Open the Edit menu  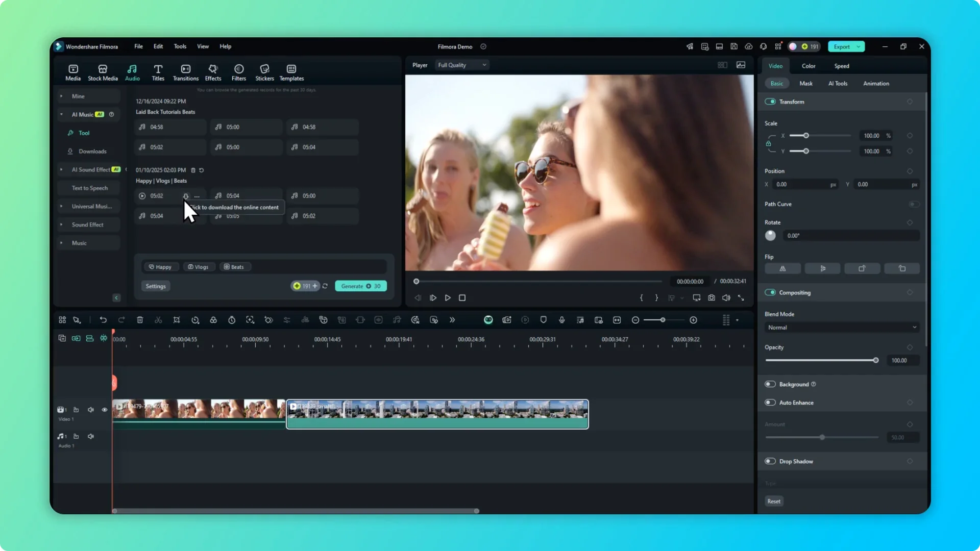coord(158,46)
